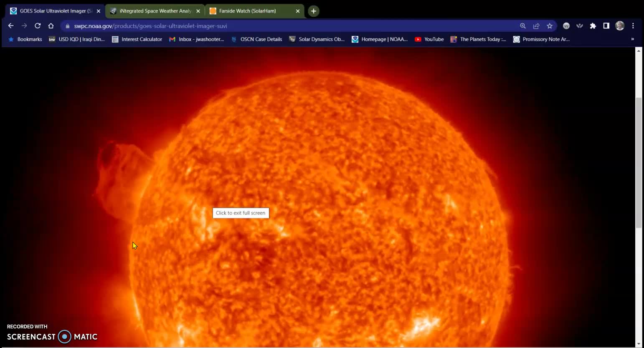Screen dimensions: 644x348
Task: Open Gmail Inbox bookmark
Action: pos(196,39)
